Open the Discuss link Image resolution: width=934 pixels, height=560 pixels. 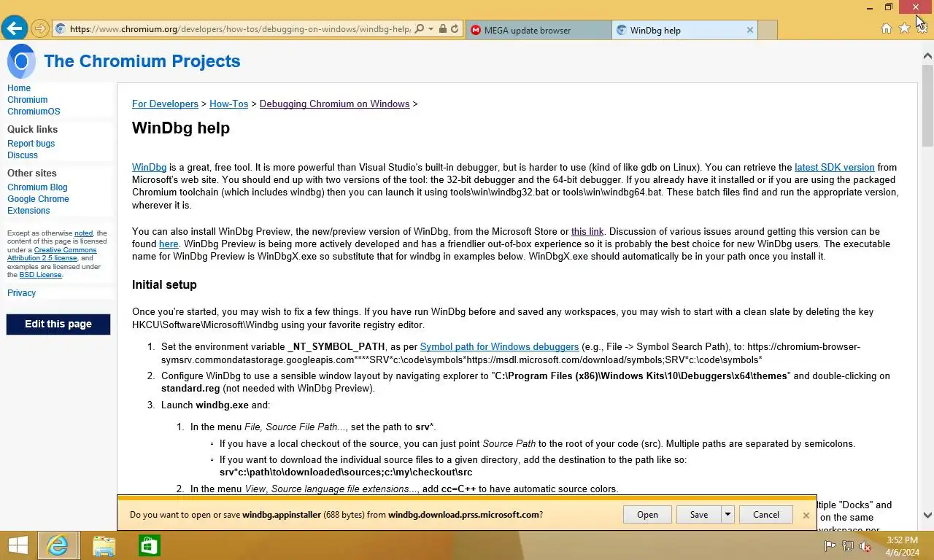tap(23, 155)
